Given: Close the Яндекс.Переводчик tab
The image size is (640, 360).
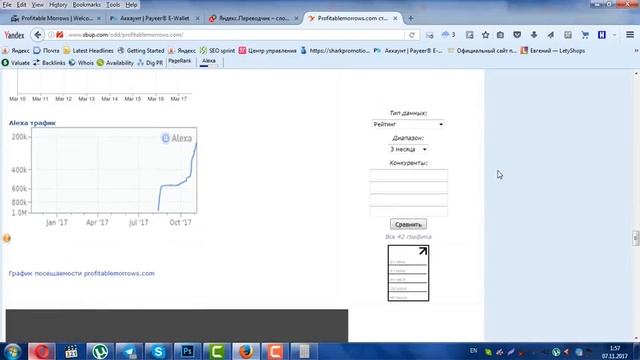Looking at the screenshot, I should coord(296,18).
